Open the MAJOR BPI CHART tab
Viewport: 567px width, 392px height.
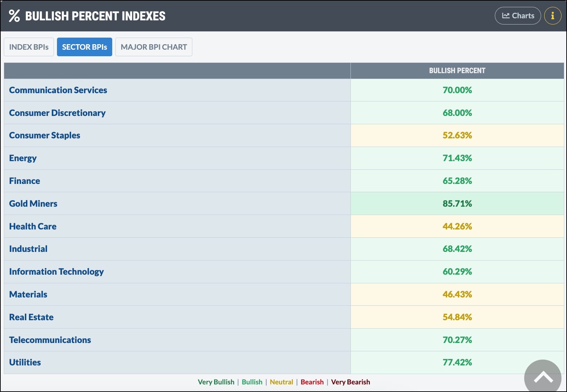click(154, 47)
